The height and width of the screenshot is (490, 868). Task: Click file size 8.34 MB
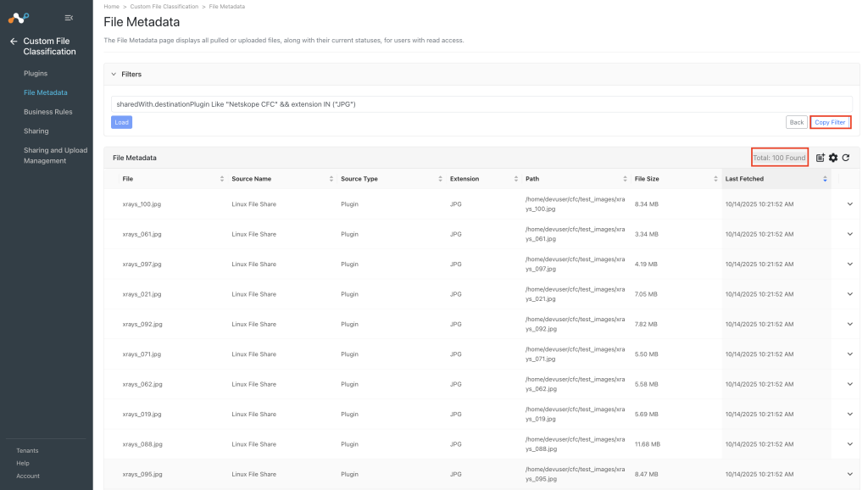tap(647, 204)
